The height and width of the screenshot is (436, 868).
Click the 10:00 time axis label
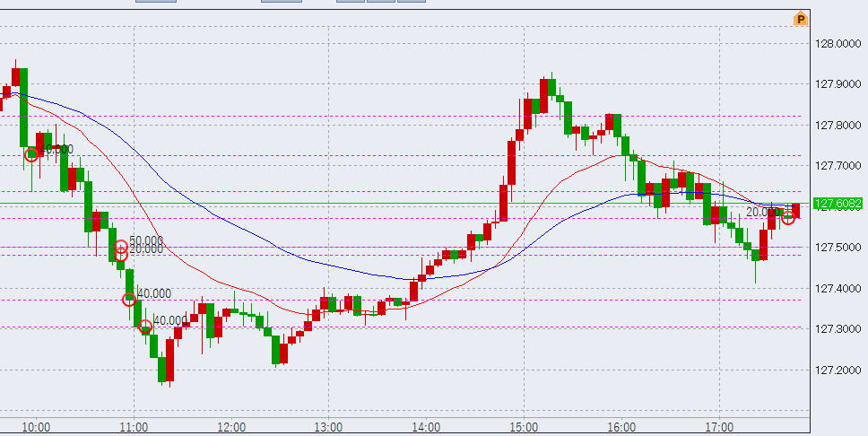point(36,427)
